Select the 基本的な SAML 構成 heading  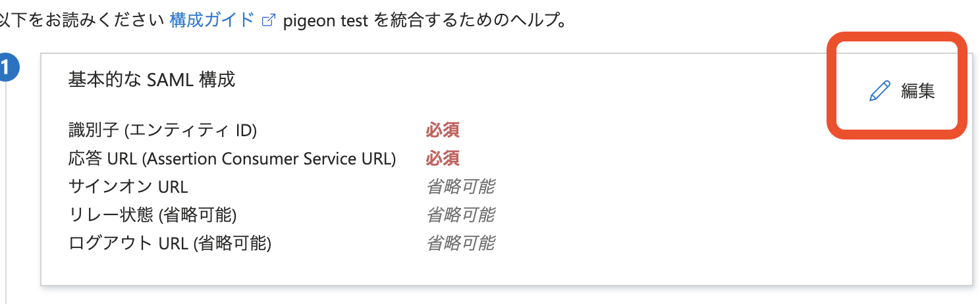pyautogui.click(x=151, y=80)
